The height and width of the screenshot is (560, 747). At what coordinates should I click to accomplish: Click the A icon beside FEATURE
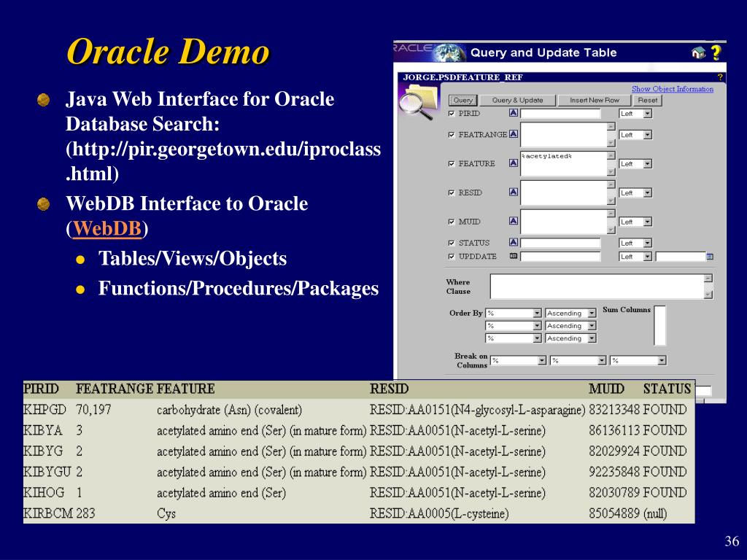513,163
